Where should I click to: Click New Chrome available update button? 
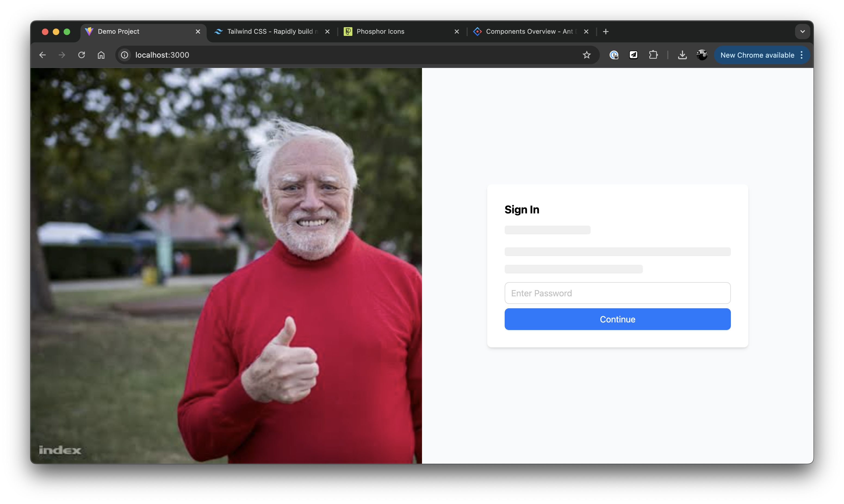757,55
